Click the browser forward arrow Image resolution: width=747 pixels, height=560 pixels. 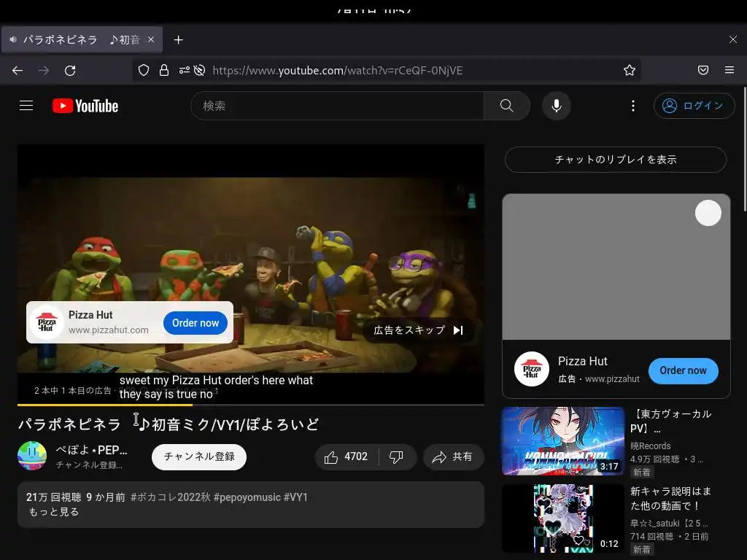pos(44,71)
